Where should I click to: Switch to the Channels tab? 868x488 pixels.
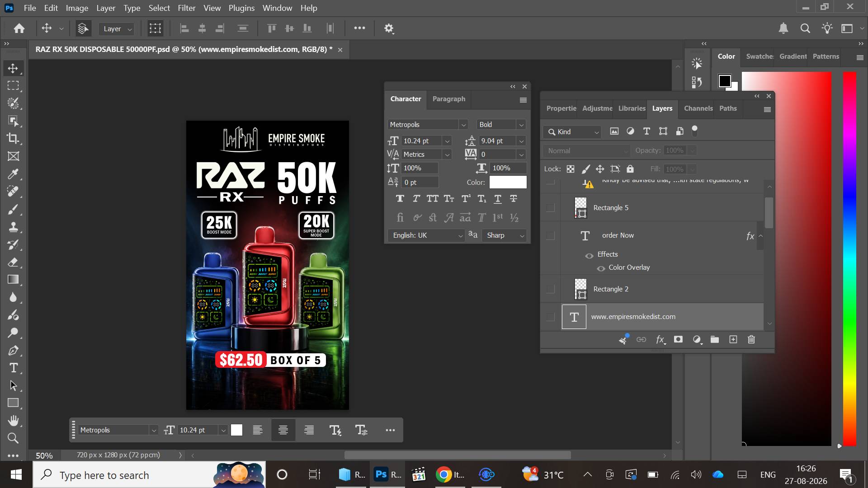[x=698, y=108]
